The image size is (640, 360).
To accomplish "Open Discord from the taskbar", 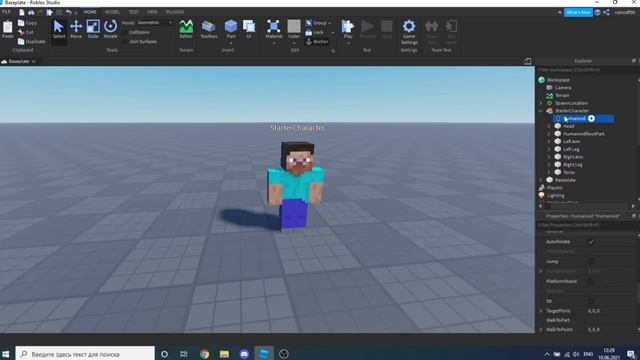I will 244,354.
